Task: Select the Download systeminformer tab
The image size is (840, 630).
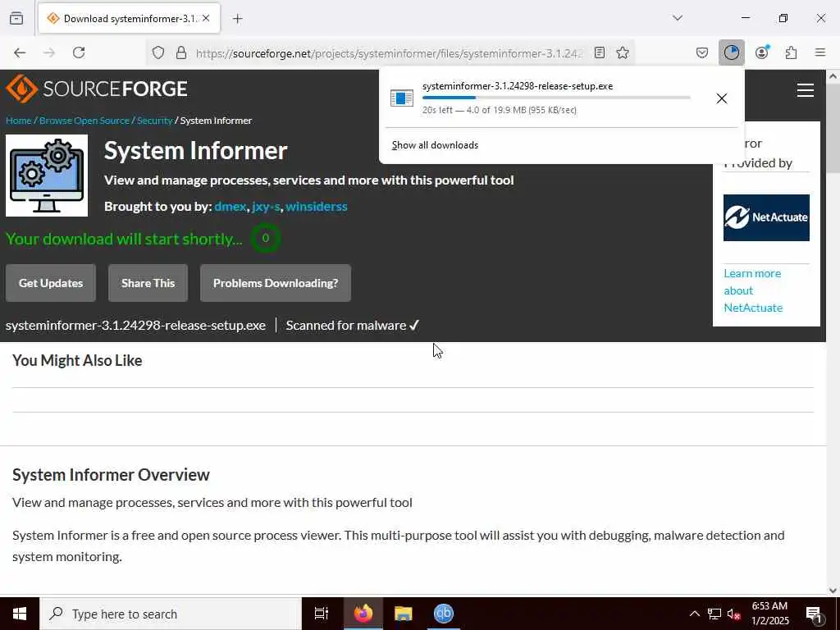Action: [x=129, y=19]
